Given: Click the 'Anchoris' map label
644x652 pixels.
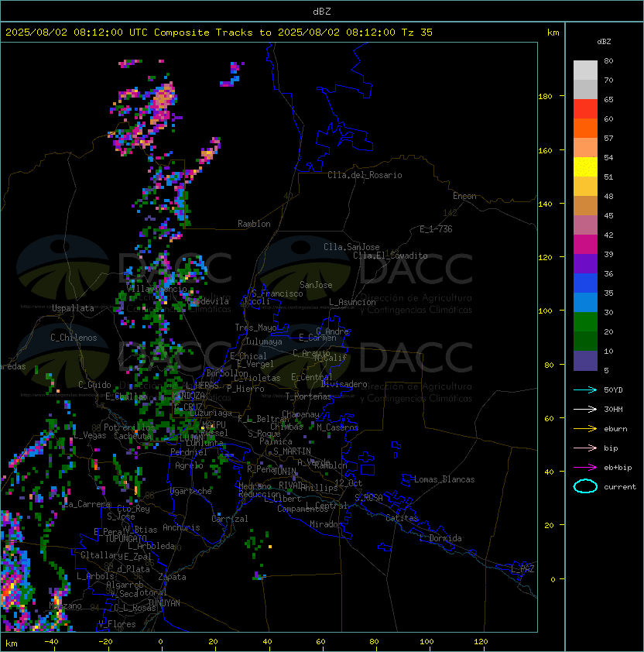Looking at the screenshot, I should click(181, 527).
